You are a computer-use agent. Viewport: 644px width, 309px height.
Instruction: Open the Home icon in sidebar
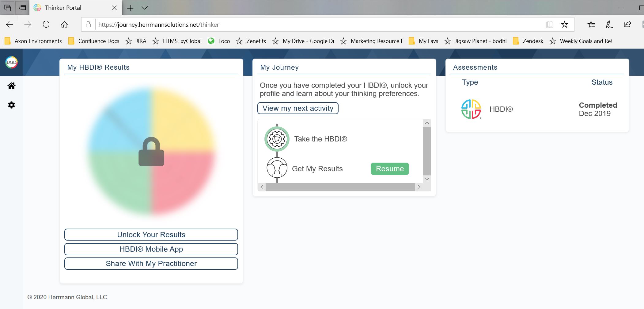[11, 86]
